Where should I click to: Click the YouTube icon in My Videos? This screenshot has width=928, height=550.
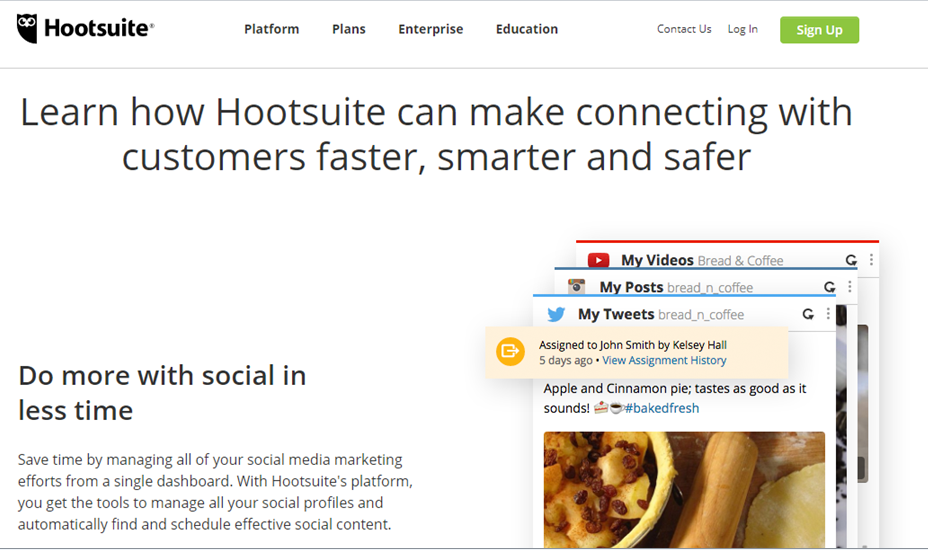598,260
